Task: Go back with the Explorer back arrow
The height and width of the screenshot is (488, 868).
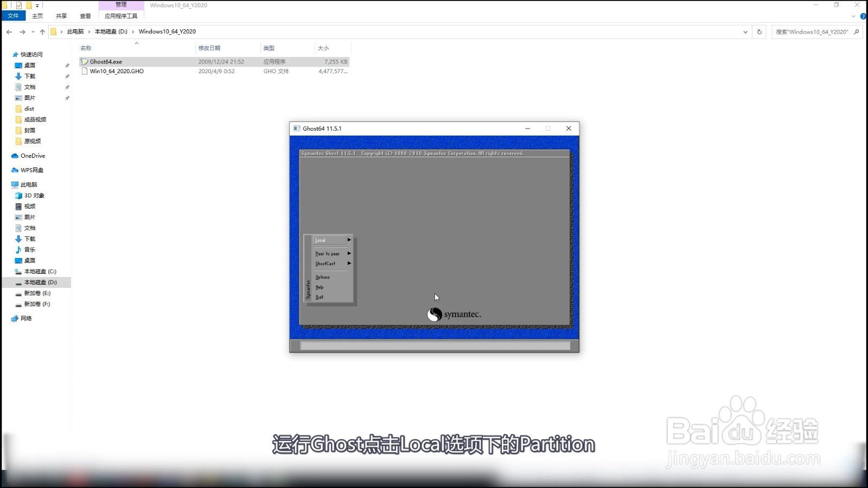Action: pyautogui.click(x=9, y=32)
